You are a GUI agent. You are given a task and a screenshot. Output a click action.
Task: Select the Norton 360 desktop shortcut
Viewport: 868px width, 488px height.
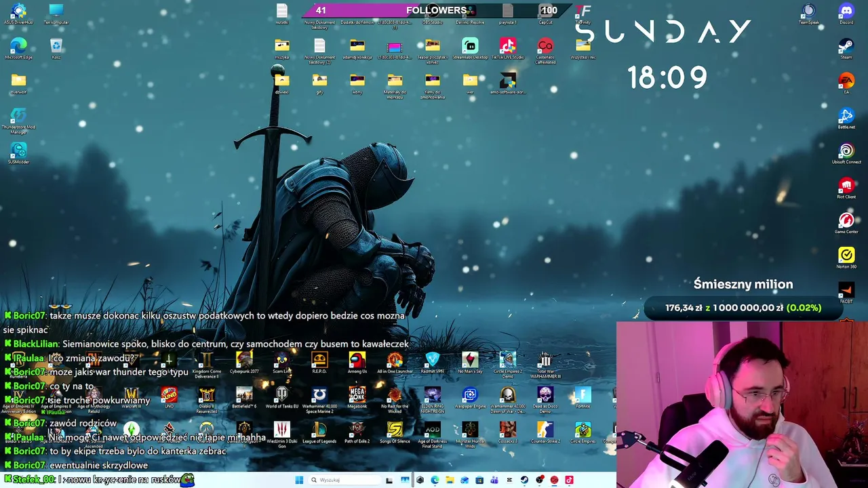point(846,258)
